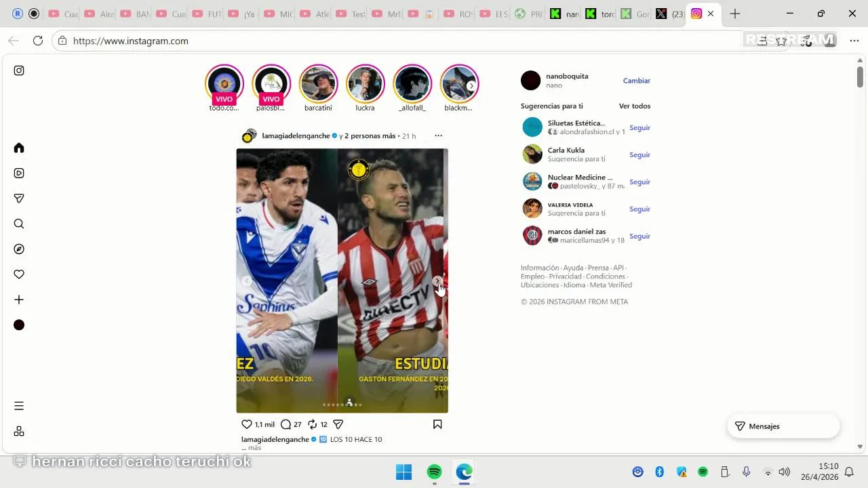Open comments on the post (27)
This screenshot has height=488, width=868.
pyautogui.click(x=285, y=424)
